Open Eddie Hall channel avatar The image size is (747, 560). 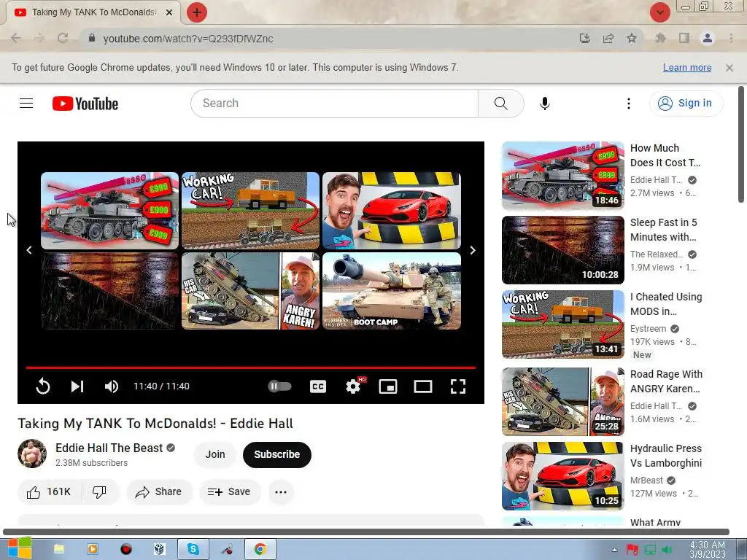[x=32, y=454]
